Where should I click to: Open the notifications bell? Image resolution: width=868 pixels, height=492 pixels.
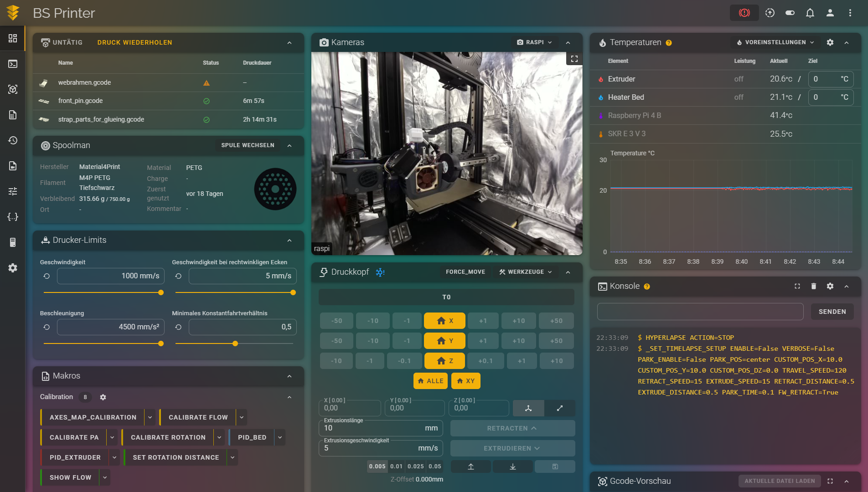point(810,13)
